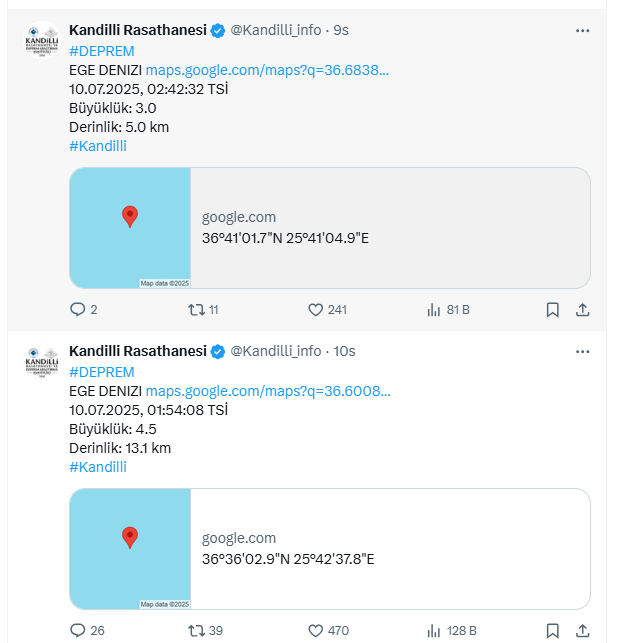
Task: Like the tweet with 241 likes
Action: (x=315, y=310)
